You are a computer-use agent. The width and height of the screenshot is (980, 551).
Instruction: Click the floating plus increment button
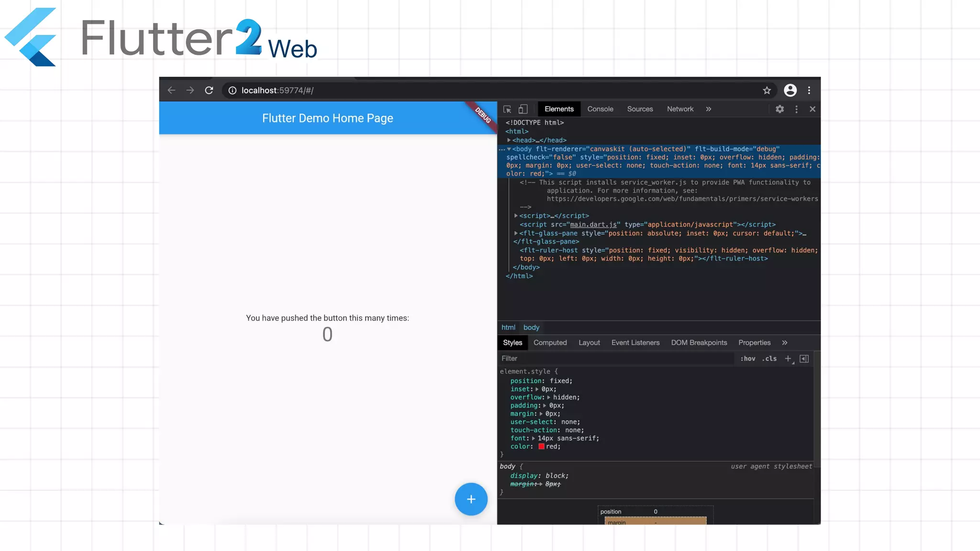point(471,499)
